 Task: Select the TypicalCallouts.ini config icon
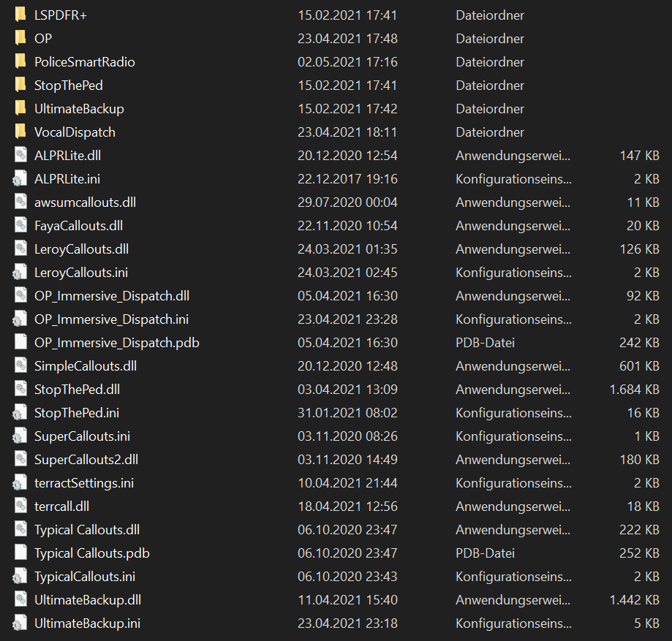(x=20, y=576)
